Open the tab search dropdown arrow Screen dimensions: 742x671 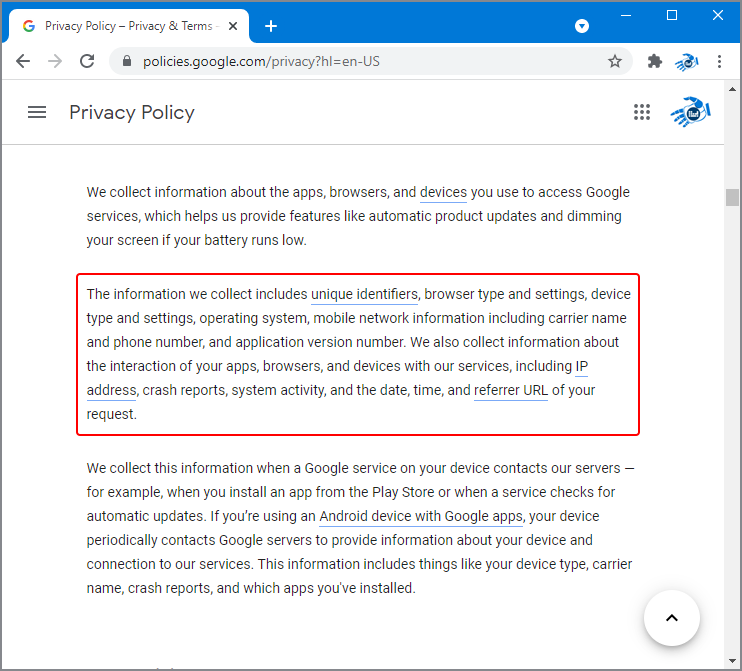[x=582, y=26]
